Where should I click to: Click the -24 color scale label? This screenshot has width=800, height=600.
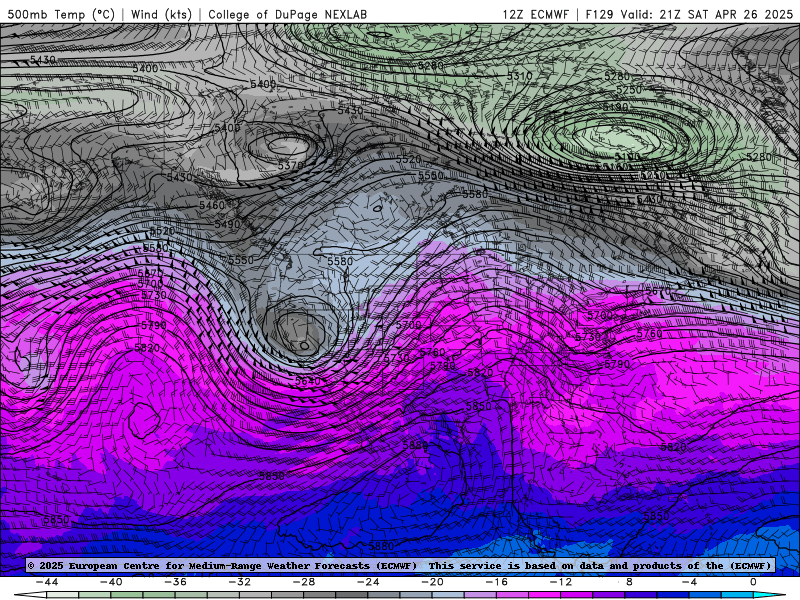368,582
